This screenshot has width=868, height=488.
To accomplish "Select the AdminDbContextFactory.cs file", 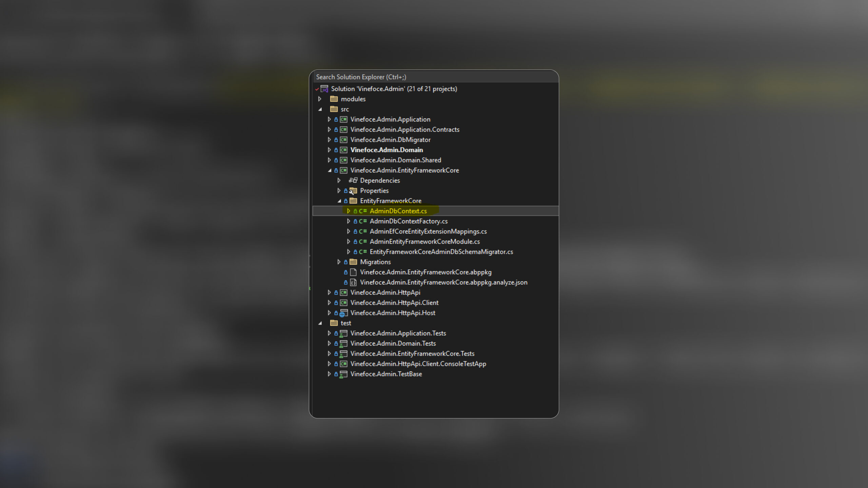I will tap(409, 221).
